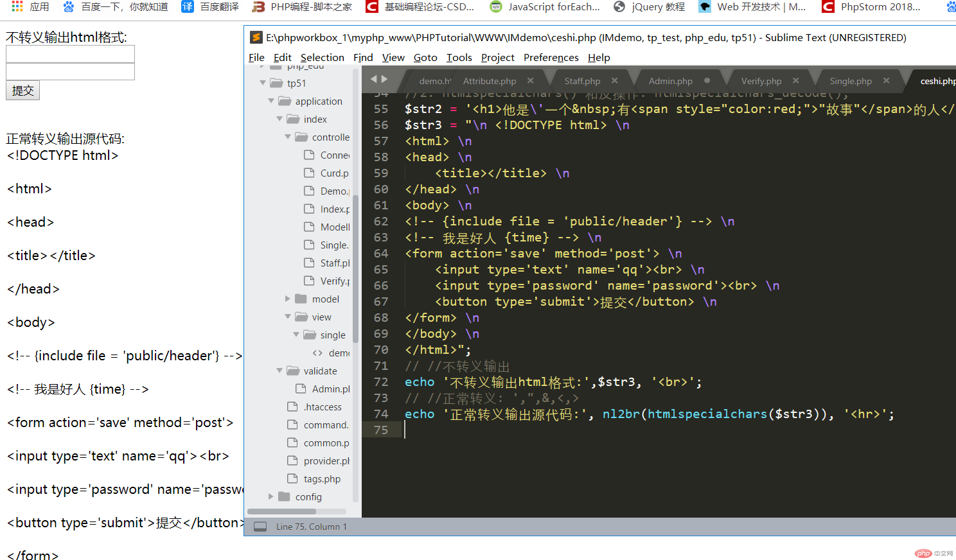This screenshot has height=560, width=956.
Task: Switch to the Verify.php tab
Action: tap(761, 81)
